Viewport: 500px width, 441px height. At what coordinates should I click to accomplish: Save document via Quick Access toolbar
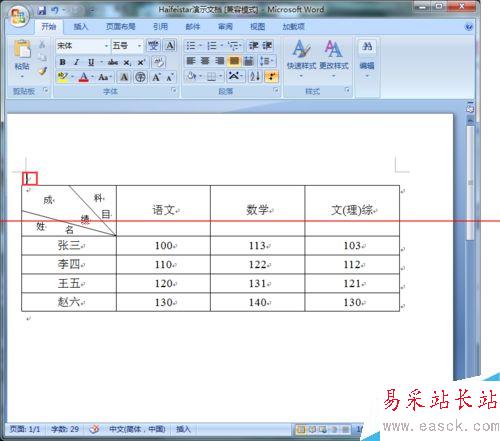tap(42, 10)
